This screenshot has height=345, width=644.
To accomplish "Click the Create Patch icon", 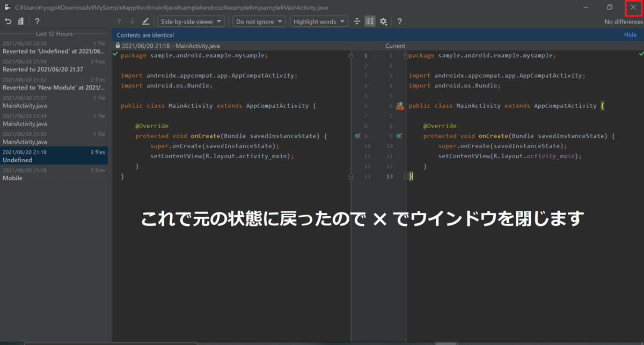I will [21, 21].
